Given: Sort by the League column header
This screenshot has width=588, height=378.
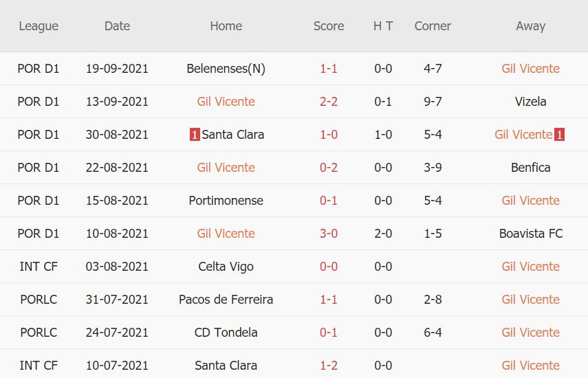Looking at the screenshot, I should coord(39,26).
